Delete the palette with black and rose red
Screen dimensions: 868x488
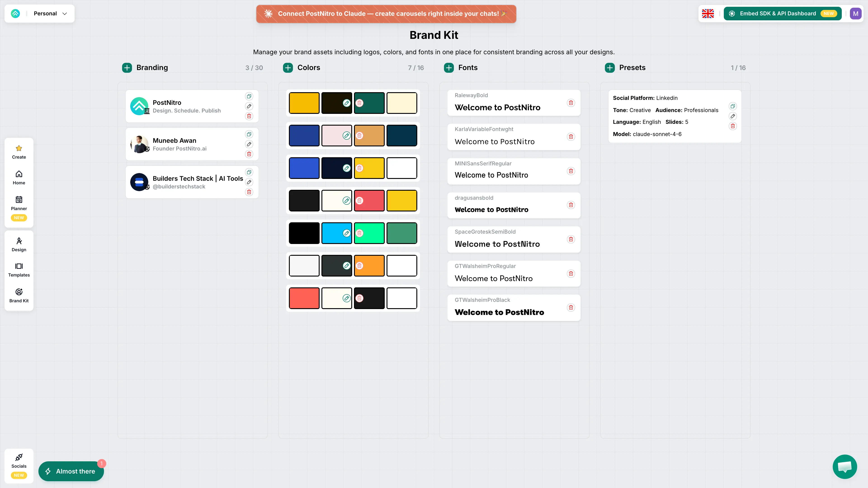point(360,201)
